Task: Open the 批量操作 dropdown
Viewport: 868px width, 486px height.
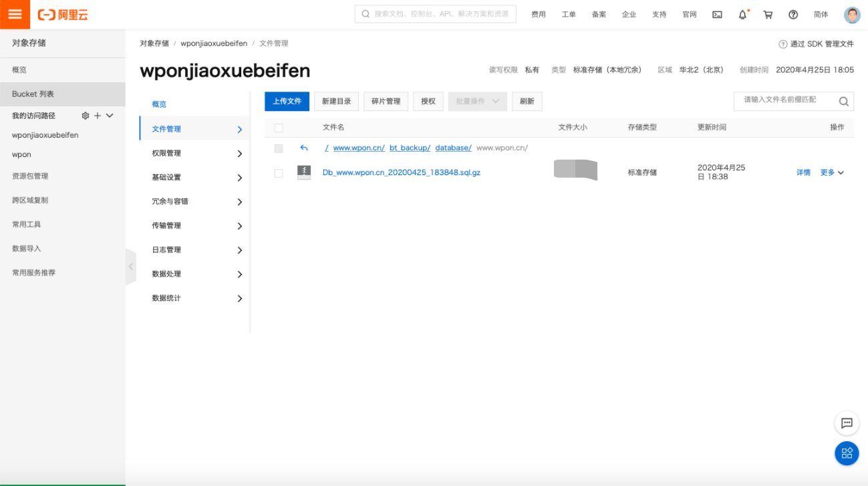Action: tap(478, 102)
